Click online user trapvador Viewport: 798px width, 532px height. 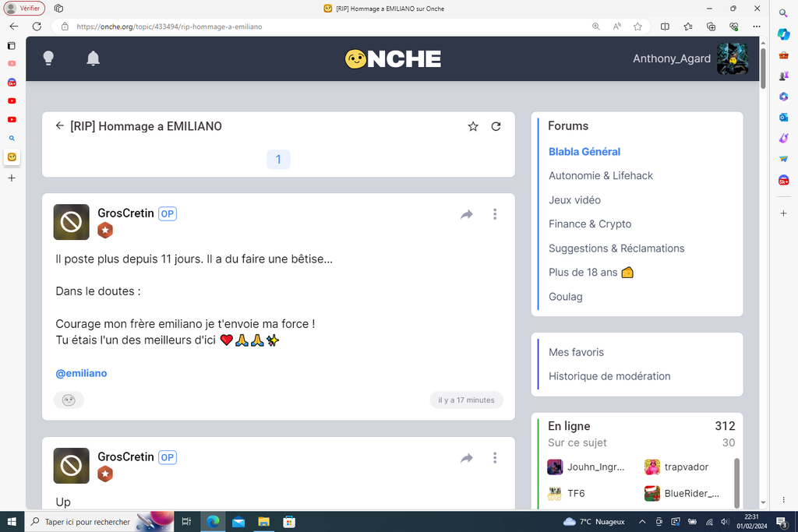(676, 467)
